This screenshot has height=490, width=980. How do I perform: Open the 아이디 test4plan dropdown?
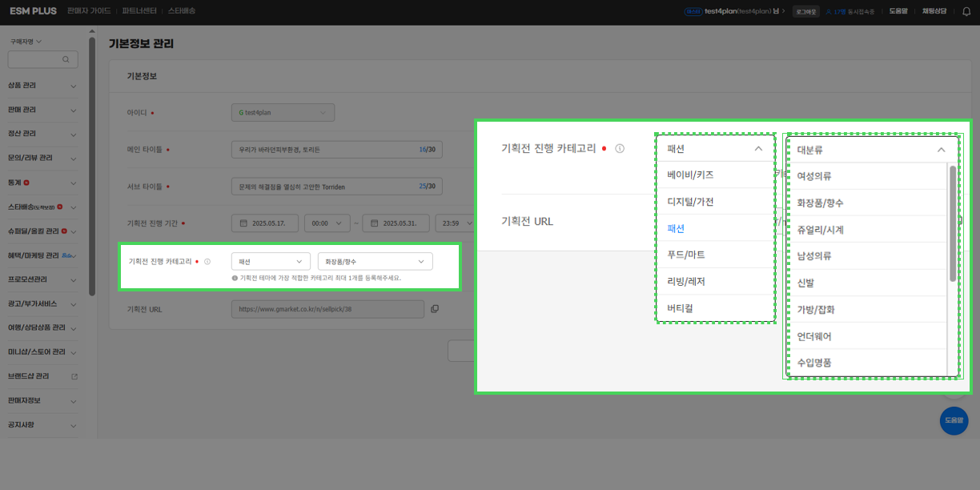tap(283, 113)
